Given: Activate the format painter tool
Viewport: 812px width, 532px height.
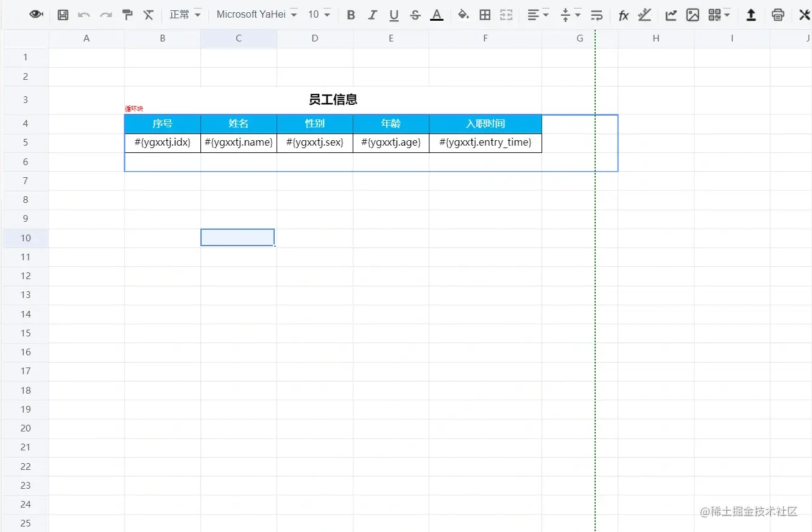Looking at the screenshot, I should pyautogui.click(x=127, y=15).
